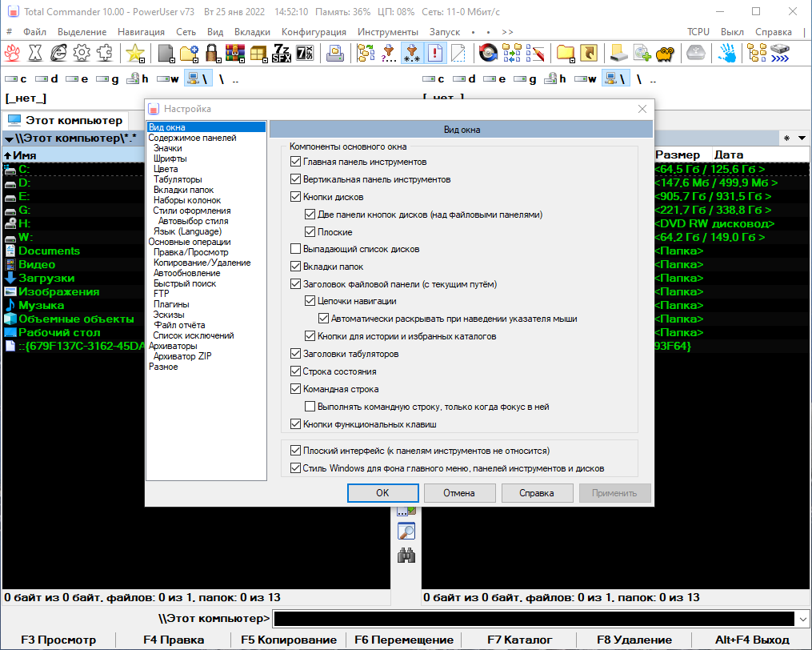This screenshot has width=812, height=650.
Task: Click Отмена button in settings dialog
Action: coord(459,493)
